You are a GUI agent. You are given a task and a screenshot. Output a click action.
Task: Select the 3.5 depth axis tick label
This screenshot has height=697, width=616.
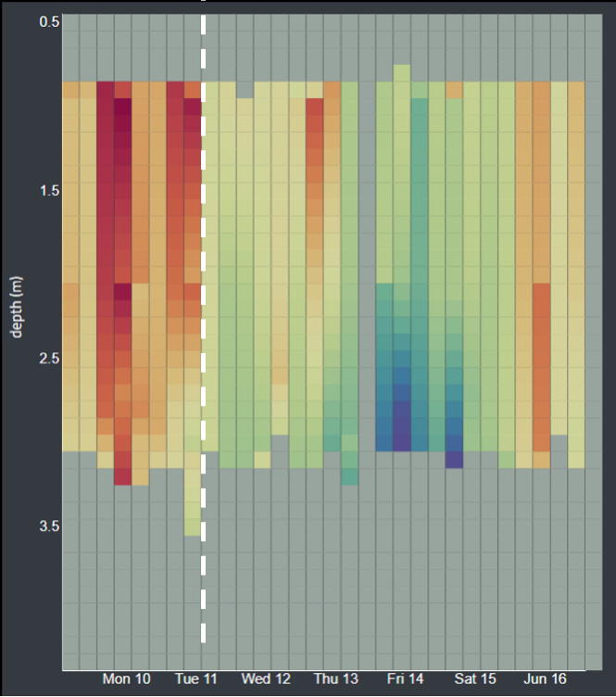[50, 526]
